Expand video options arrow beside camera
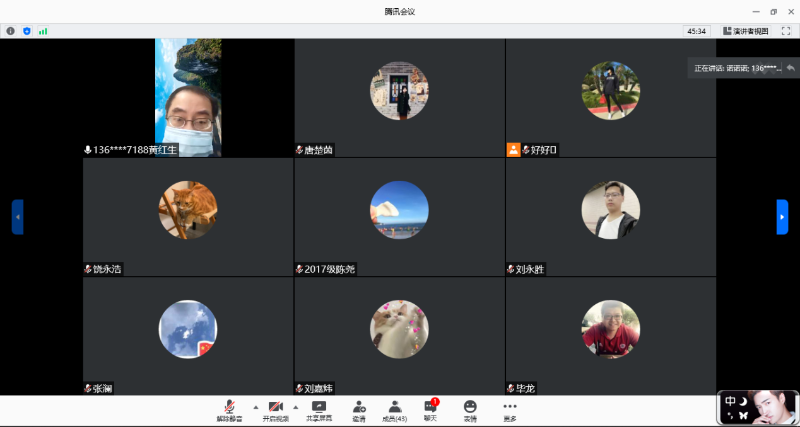The image size is (800, 427). click(295, 407)
